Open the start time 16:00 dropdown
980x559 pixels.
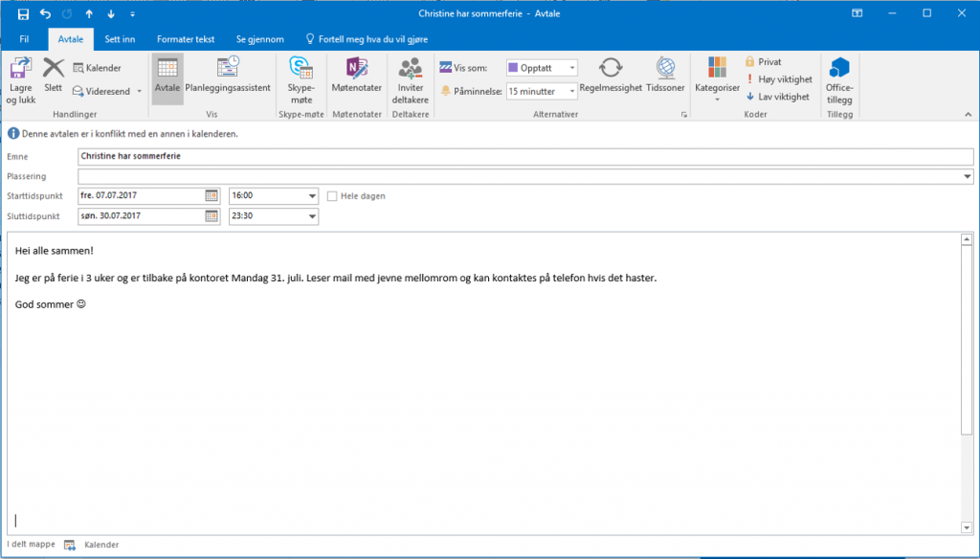coord(312,196)
